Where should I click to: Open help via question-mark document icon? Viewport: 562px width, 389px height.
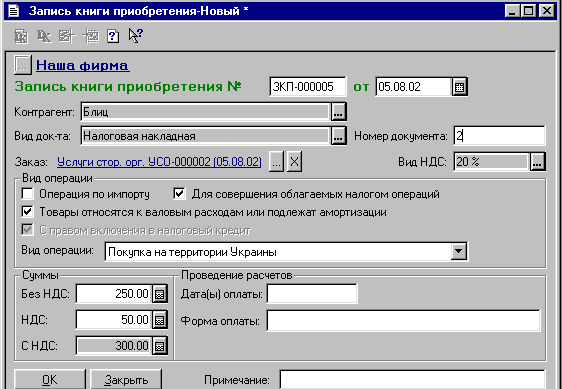(113, 36)
